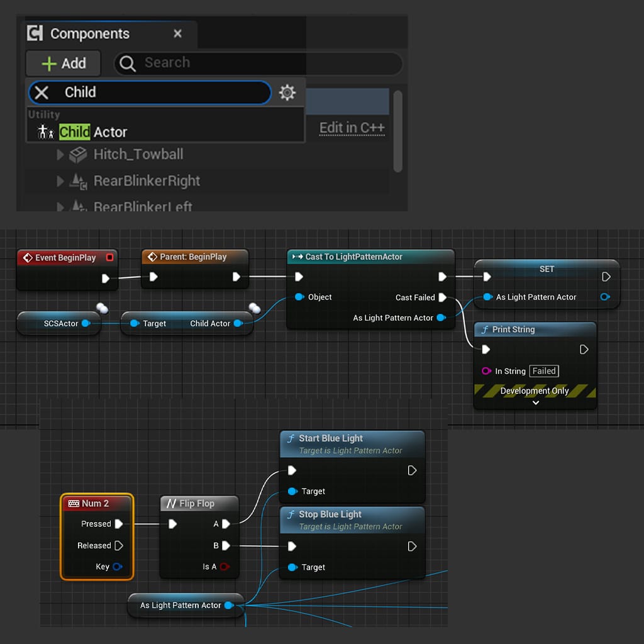
Task: Click the Edit in C++ link
Action: coord(351,127)
